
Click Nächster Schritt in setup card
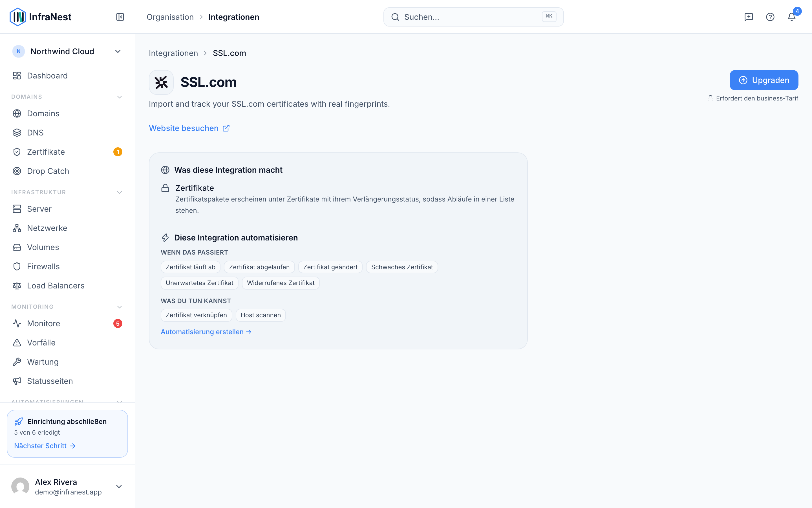(x=45, y=446)
